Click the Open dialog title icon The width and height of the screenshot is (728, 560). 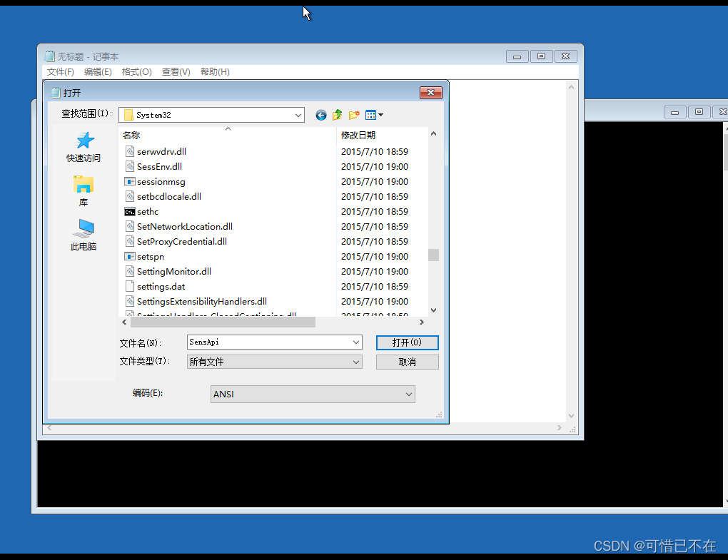56,93
